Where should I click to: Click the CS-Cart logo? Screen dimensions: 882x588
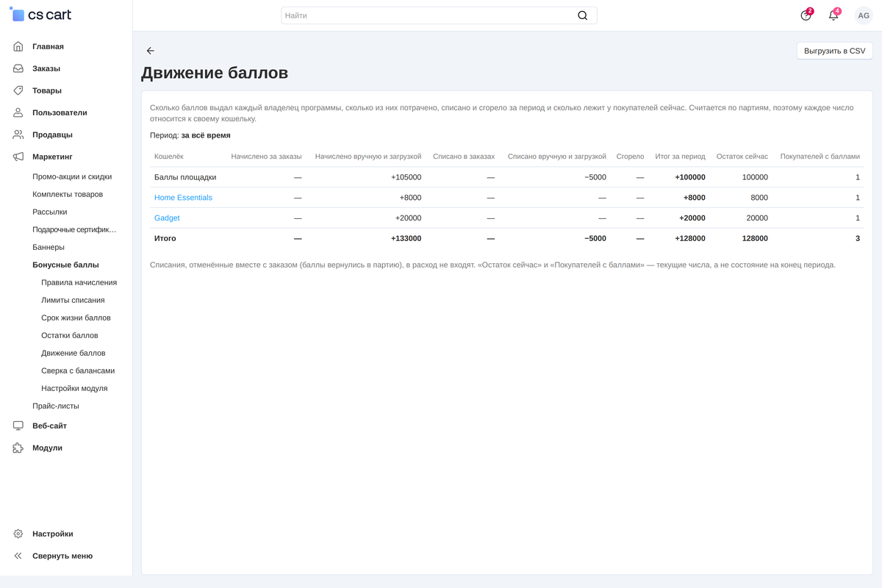[40, 15]
